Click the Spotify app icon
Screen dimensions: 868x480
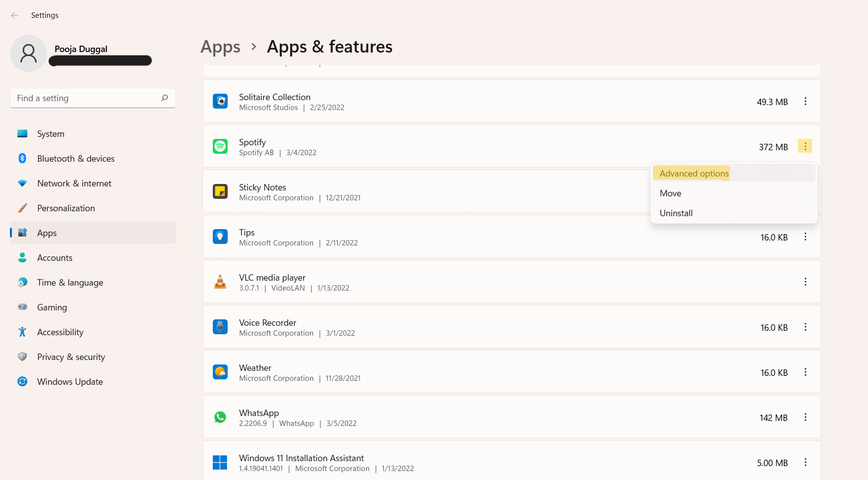[x=220, y=146]
